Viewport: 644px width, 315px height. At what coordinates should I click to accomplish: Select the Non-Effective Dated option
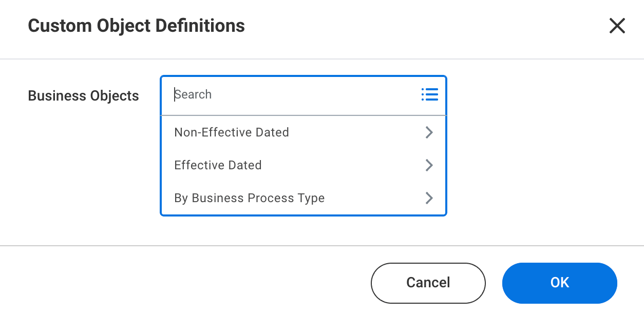tap(232, 132)
